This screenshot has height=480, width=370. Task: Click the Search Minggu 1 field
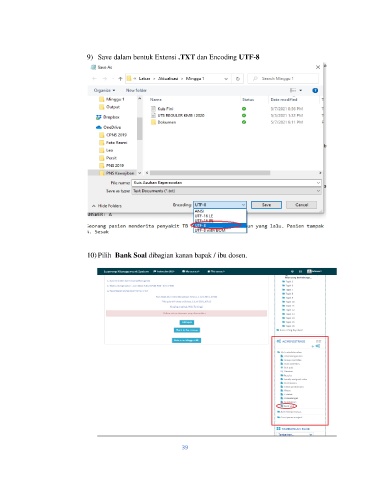tap(283, 79)
